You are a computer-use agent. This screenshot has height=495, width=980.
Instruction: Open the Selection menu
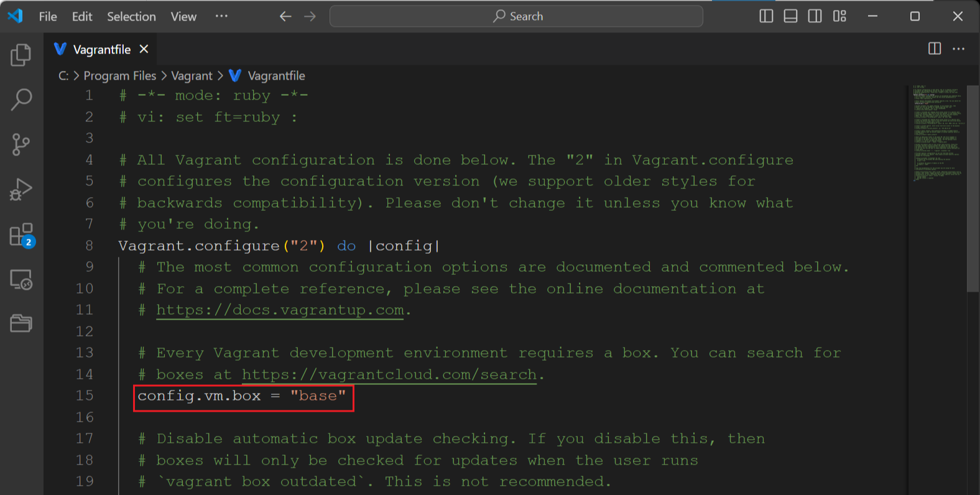[131, 16]
